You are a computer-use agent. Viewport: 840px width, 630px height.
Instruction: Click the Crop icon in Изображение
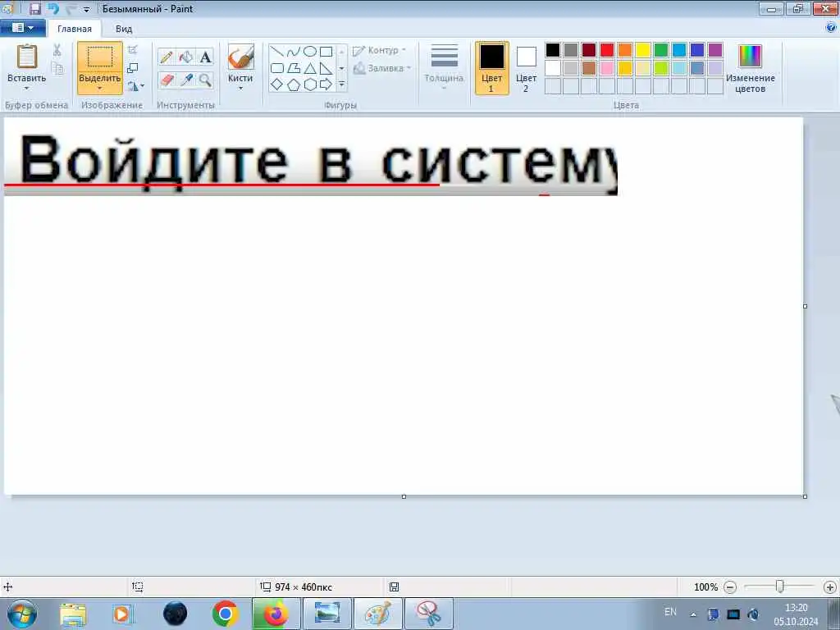(133, 50)
